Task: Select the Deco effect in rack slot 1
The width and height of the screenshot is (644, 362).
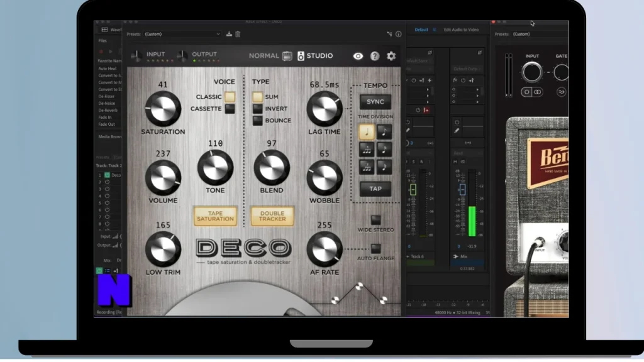Action: tap(116, 175)
